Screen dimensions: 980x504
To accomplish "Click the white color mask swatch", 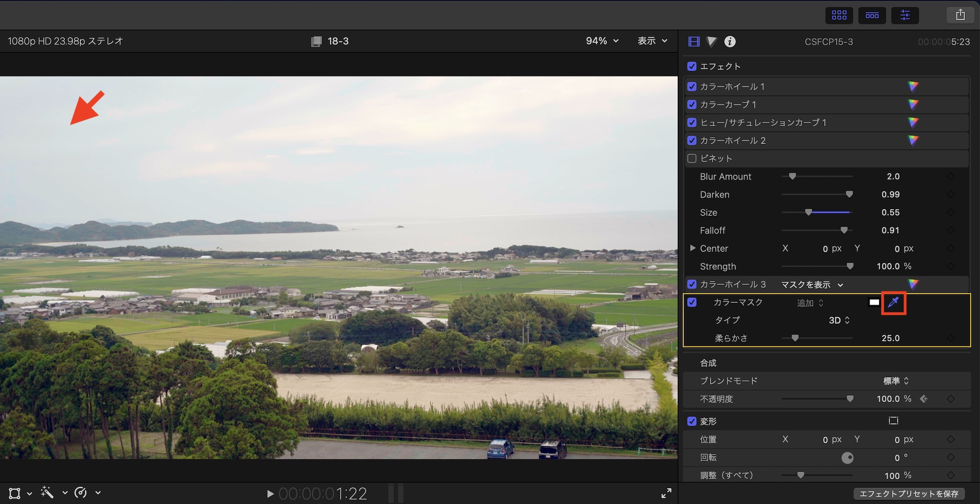I will coord(874,302).
